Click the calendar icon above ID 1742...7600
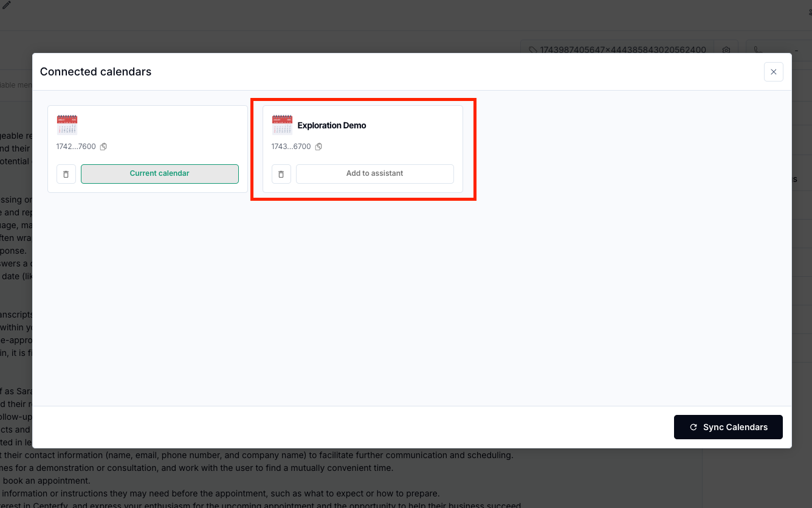Screen dimensions: 812x508 [x=67, y=125]
